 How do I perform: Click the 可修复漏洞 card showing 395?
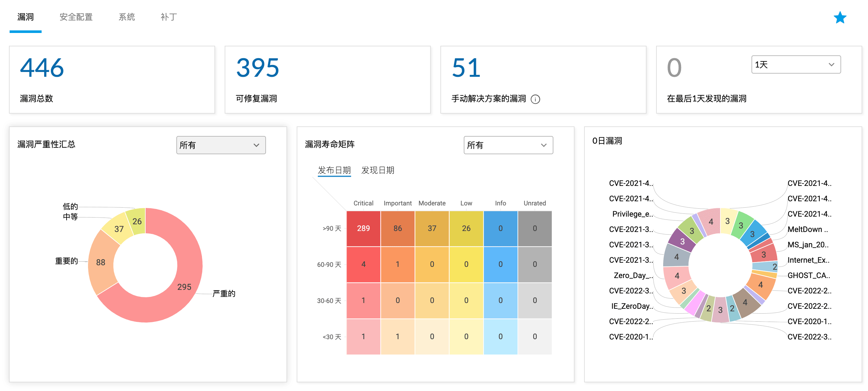(327, 80)
